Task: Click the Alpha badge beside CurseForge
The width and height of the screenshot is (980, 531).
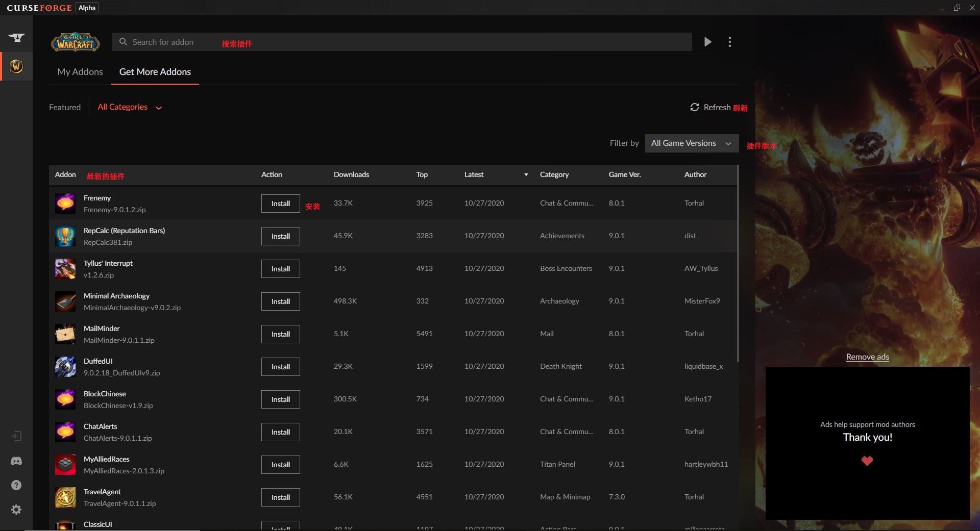Action: (87, 8)
